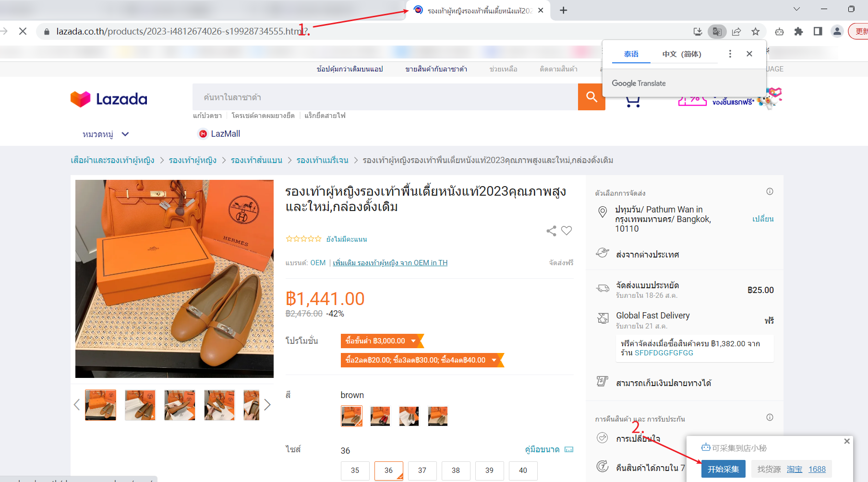This screenshot has width=868, height=482.
Task: Open the shopping cart icon
Action: pos(633,101)
